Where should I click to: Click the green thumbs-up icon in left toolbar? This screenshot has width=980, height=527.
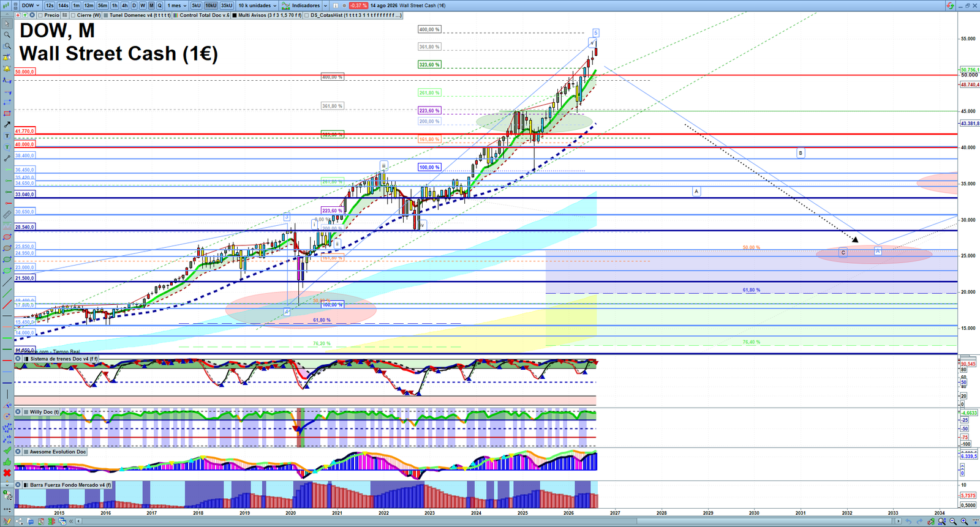point(7,462)
